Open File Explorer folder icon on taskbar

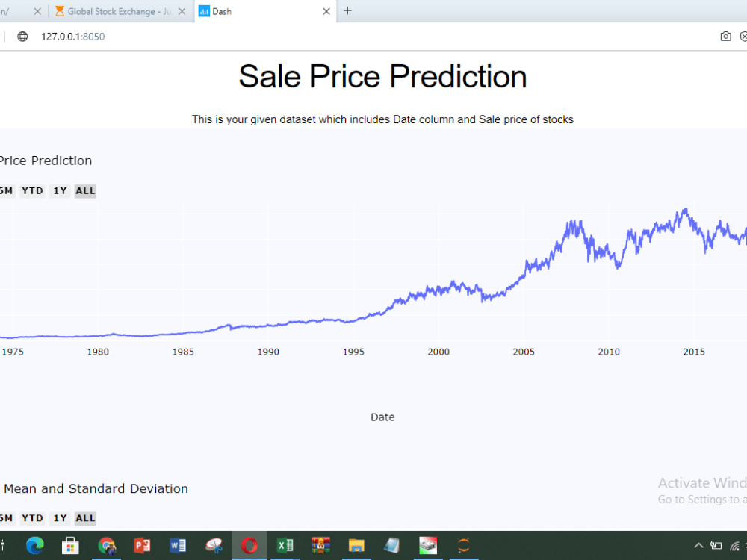coord(356,545)
